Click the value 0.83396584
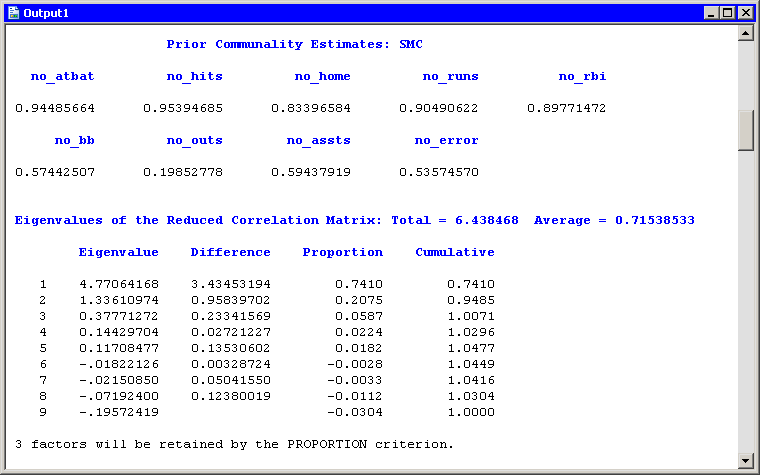The image size is (760, 475). [x=311, y=108]
